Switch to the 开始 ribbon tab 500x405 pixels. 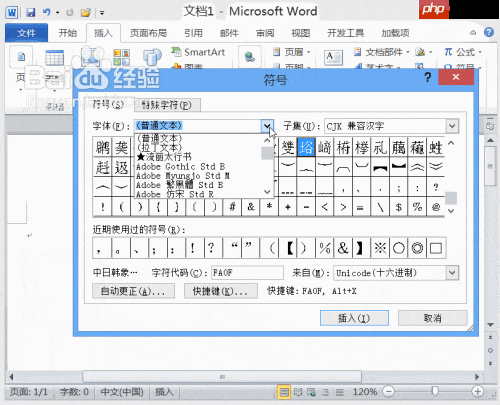pyautogui.click(x=68, y=33)
